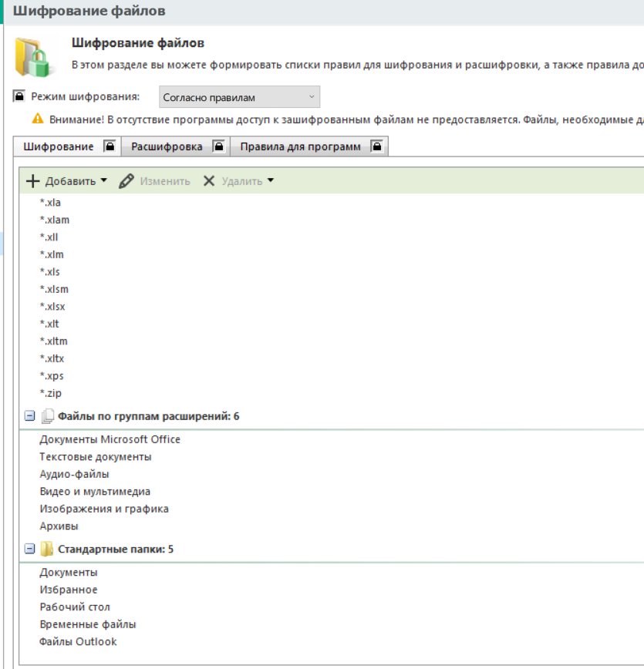Select Рабочий стол folder row

(x=332, y=607)
